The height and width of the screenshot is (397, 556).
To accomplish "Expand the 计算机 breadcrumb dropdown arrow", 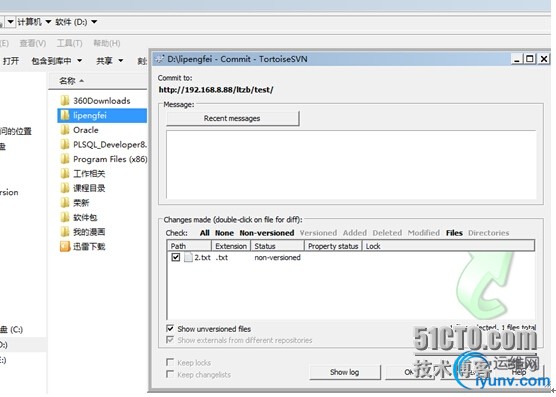I will pos(48,22).
